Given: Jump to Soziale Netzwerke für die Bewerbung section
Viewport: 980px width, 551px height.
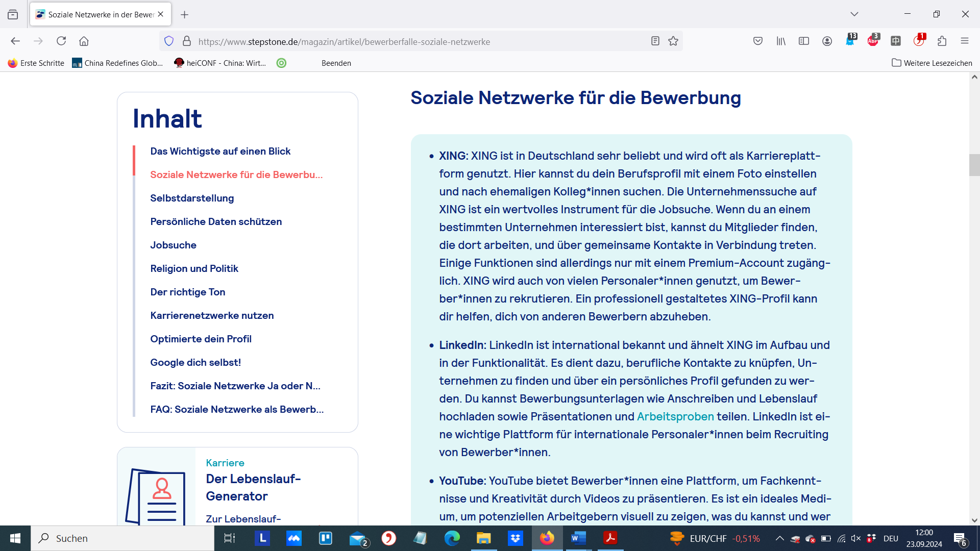Looking at the screenshot, I should point(236,174).
